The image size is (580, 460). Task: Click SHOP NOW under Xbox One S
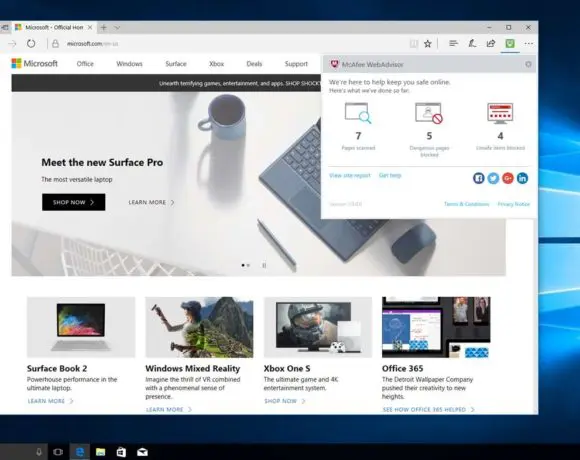[285, 401]
